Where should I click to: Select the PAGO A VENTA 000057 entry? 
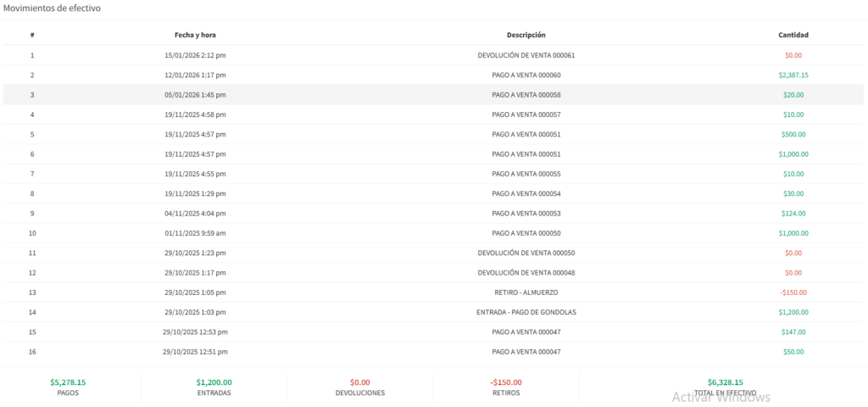[526, 114]
